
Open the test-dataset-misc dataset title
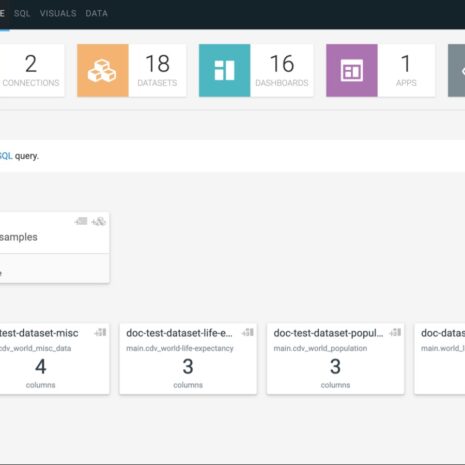39,333
